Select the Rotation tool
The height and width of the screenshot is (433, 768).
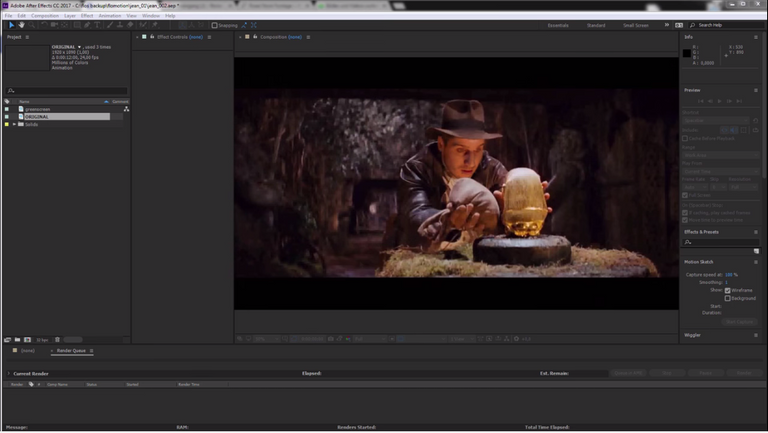point(44,25)
